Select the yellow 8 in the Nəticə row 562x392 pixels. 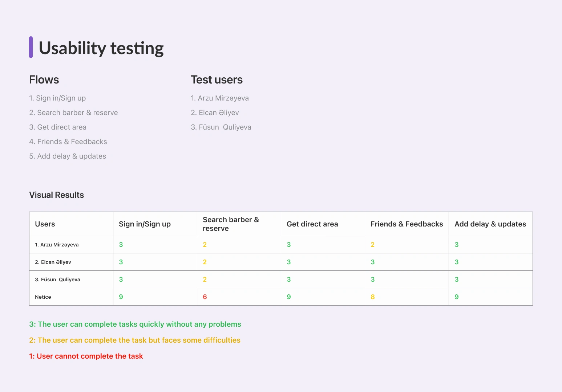click(373, 297)
